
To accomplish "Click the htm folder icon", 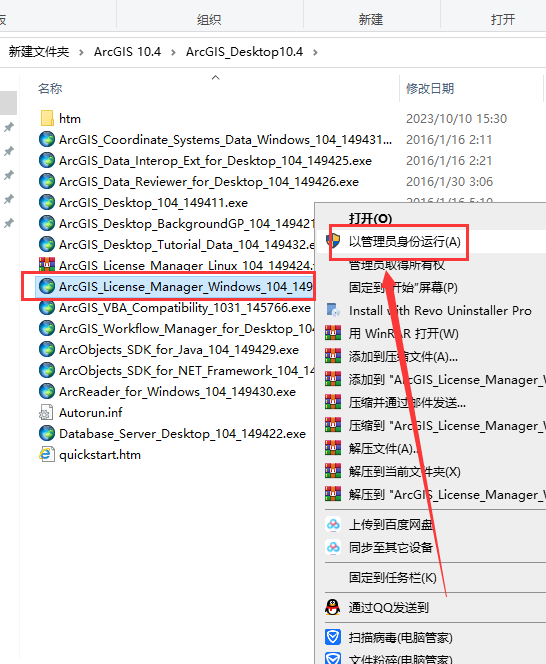I will (47, 118).
